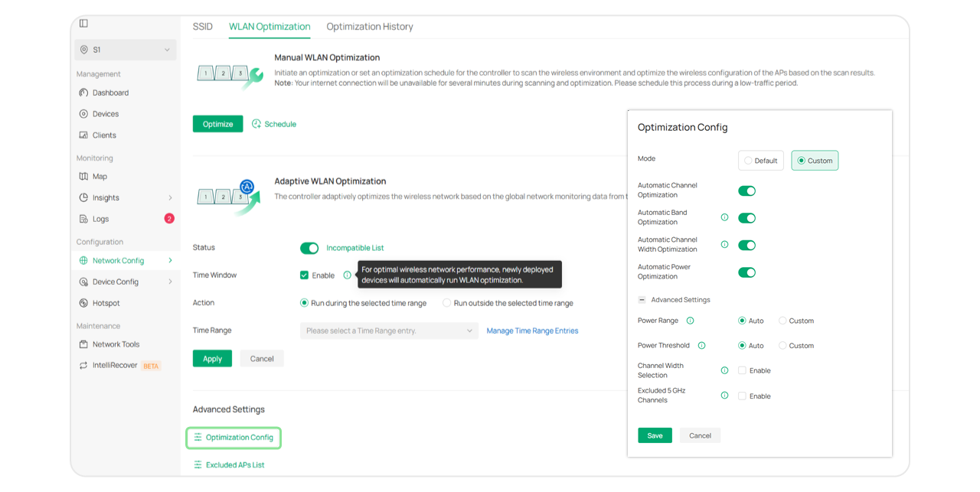980x492 pixels.
Task: Click Manage Time Range Entries link
Action: tap(533, 331)
